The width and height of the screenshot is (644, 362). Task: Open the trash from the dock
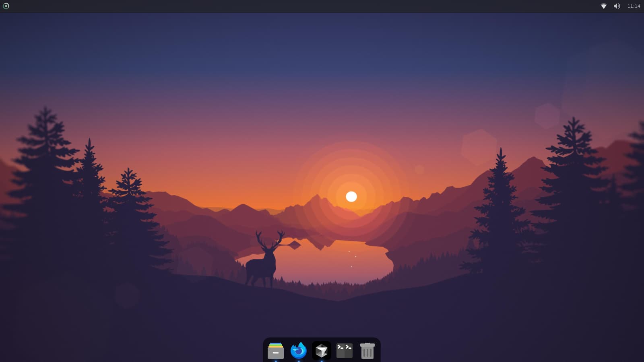point(367,351)
